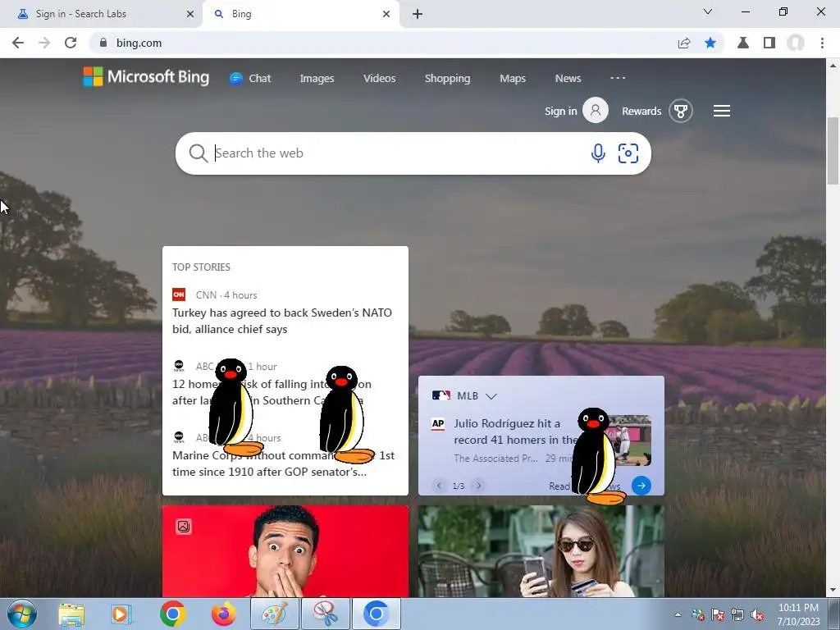Viewport: 840px width, 630px height.
Task: Open Marine Corps commandant story
Action: [283, 463]
